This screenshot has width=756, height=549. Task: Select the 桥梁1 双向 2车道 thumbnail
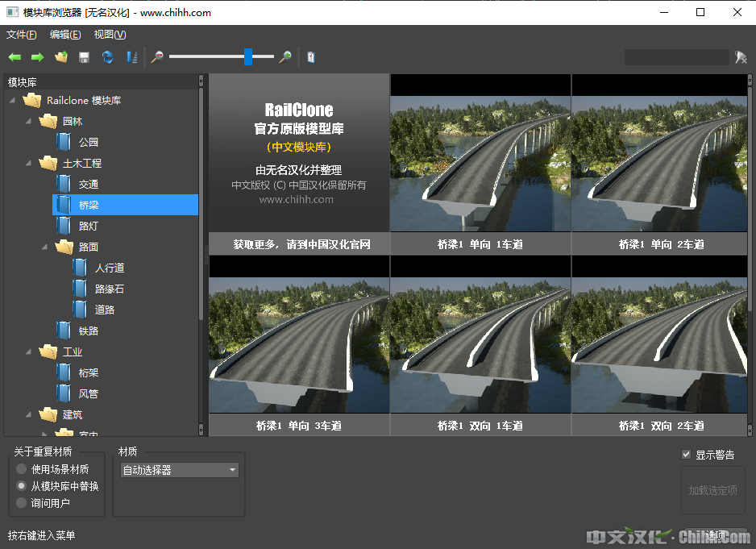[661, 346]
